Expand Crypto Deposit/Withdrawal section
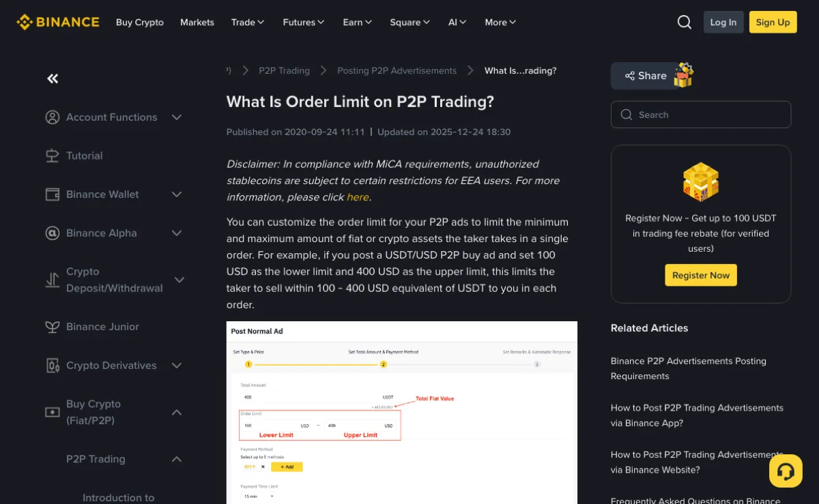 (x=179, y=280)
